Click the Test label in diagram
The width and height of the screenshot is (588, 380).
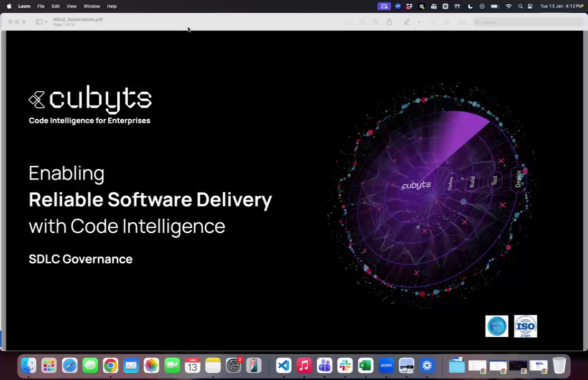[x=495, y=180]
